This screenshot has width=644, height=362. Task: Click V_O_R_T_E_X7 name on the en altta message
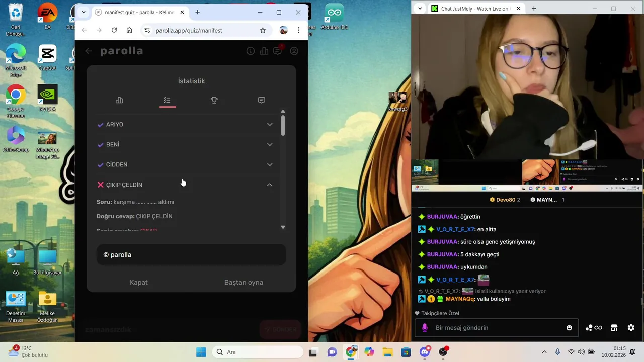(455, 229)
